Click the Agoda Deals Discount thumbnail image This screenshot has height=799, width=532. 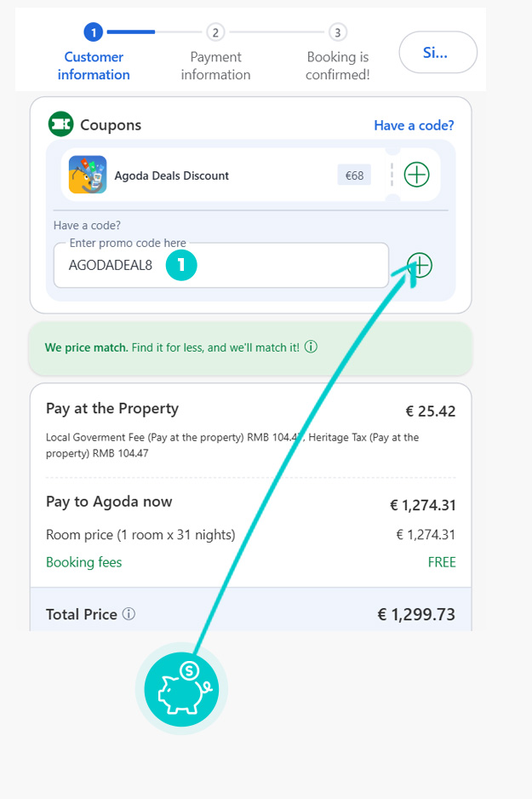88,175
